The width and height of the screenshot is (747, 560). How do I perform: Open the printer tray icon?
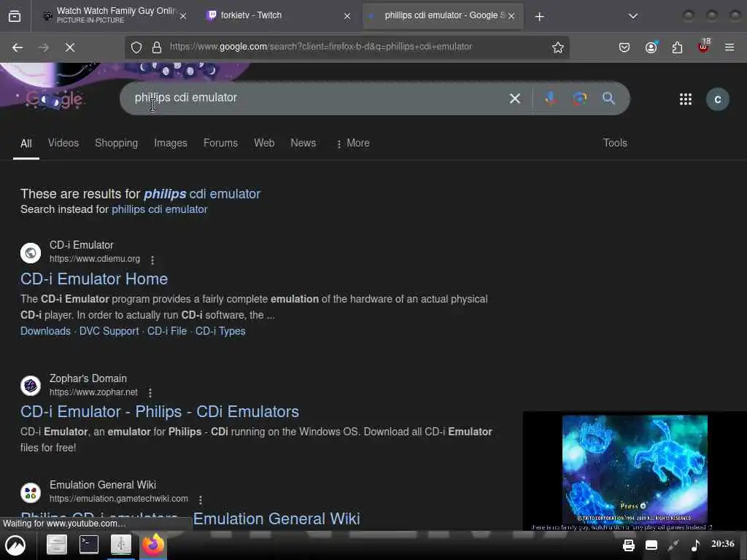pyautogui.click(x=628, y=545)
